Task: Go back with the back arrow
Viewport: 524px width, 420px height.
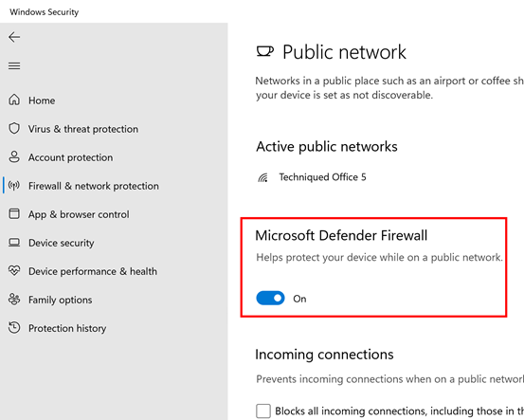Action: click(x=14, y=37)
